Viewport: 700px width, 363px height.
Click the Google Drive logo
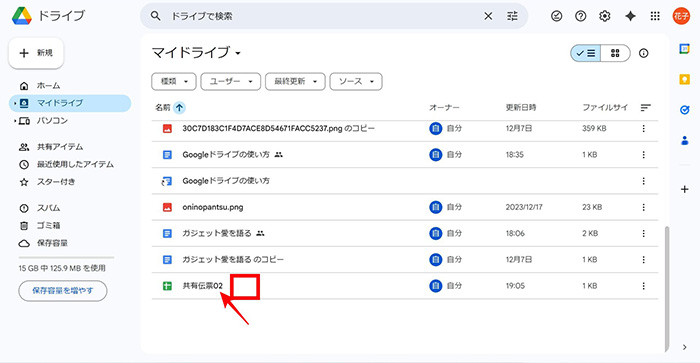(x=21, y=16)
